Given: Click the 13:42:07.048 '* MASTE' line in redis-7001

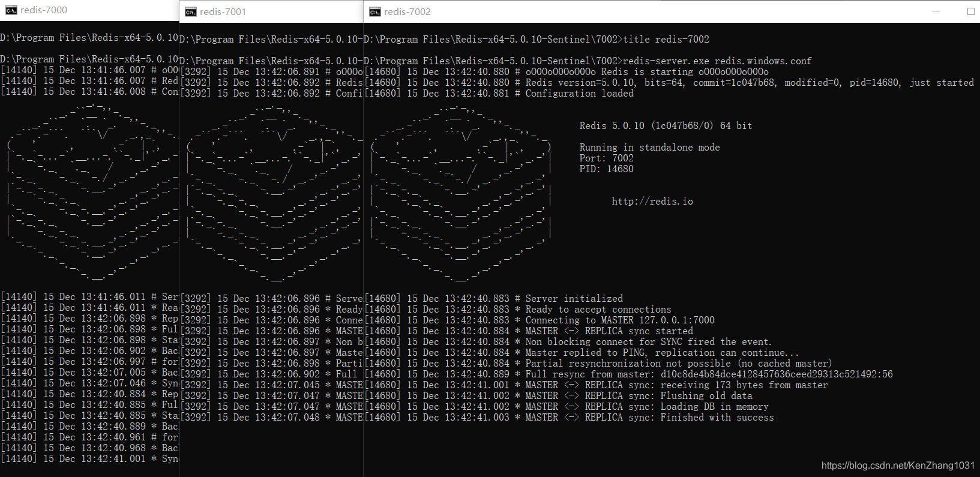Looking at the screenshot, I should [272, 418].
